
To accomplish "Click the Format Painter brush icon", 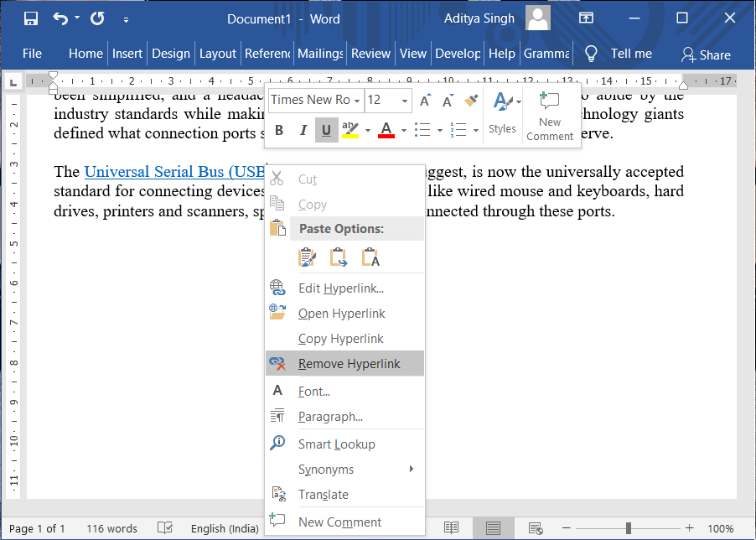I will 470,101.
